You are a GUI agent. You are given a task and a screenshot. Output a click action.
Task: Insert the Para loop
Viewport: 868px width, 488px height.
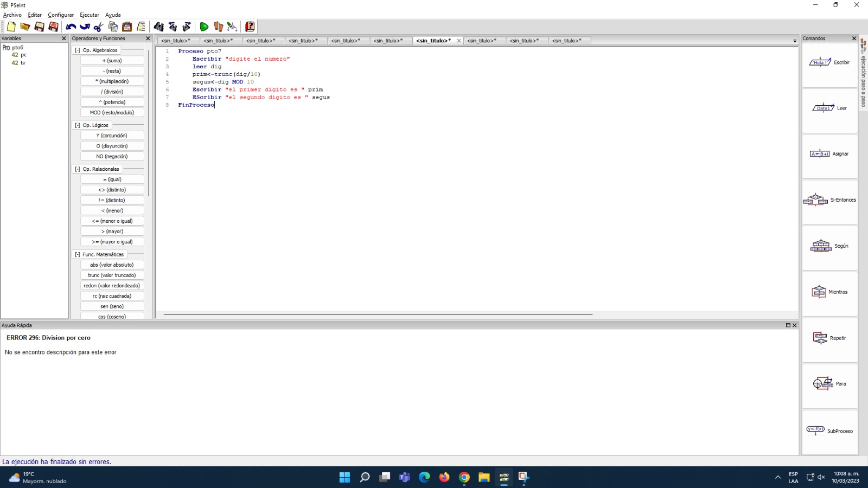pyautogui.click(x=829, y=386)
